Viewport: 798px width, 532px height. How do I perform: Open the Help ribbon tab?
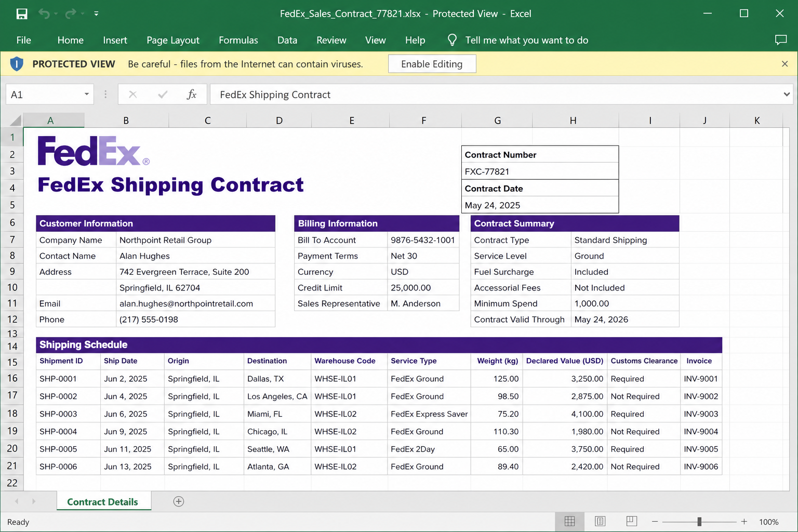415,40
